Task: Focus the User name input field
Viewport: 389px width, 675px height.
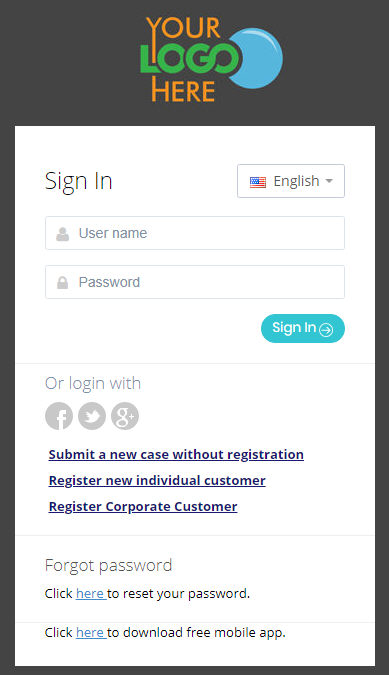Action: pos(195,233)
